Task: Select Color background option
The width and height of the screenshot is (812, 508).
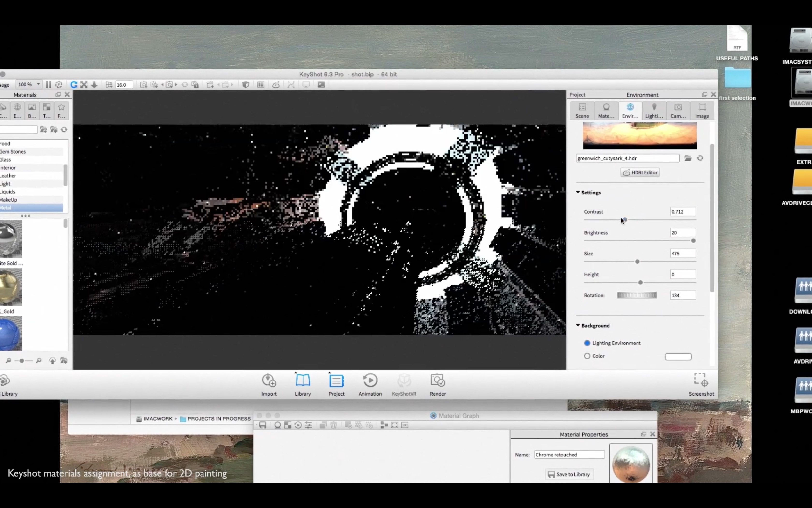Action: 587,356
